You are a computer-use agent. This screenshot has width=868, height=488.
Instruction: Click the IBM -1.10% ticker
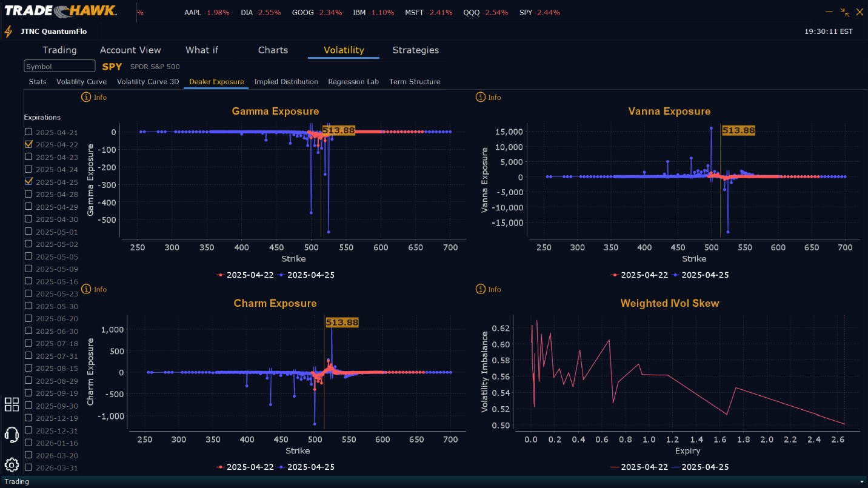tap(373, 13)
